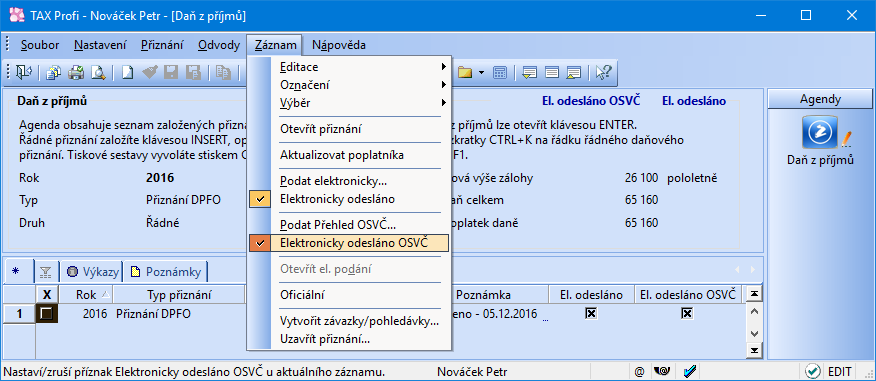Open the Přiznání menu
The width and height of the screenshot is (876, 381).
[x=163, y=45]
